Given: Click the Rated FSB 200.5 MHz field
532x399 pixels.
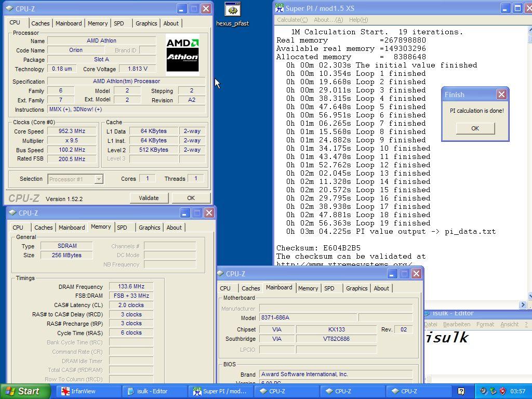Looking at the screenshot, I should pyautogui.click(x=72, y=159).
